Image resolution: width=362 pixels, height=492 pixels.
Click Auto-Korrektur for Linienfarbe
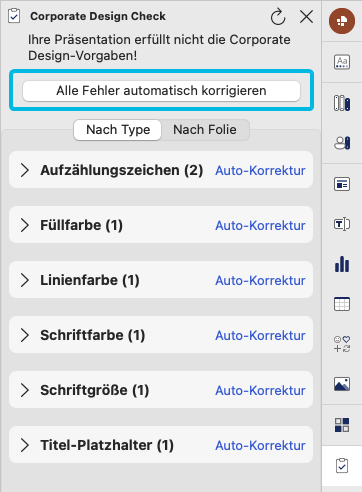tap(260, 280)
